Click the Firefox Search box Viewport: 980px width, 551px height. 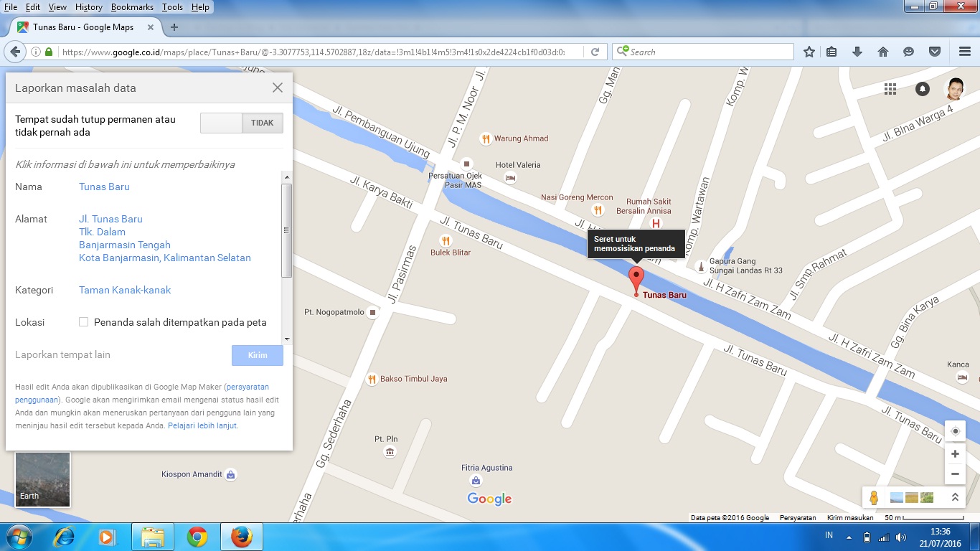[703, 52]
